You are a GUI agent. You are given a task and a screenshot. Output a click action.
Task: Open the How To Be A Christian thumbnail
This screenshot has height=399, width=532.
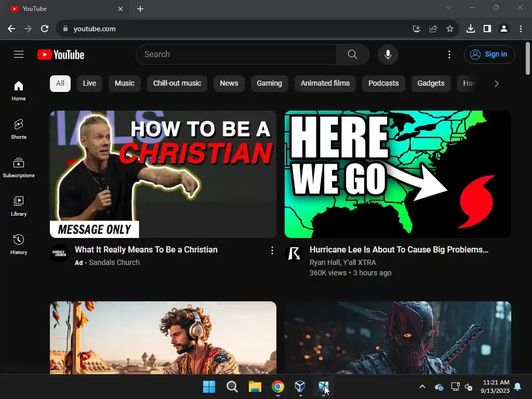coord(163,174)
